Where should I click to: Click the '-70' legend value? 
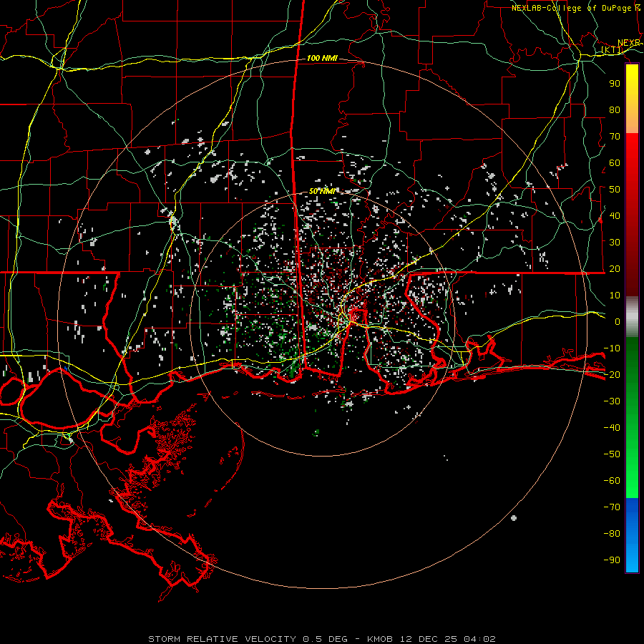(612, 507)
